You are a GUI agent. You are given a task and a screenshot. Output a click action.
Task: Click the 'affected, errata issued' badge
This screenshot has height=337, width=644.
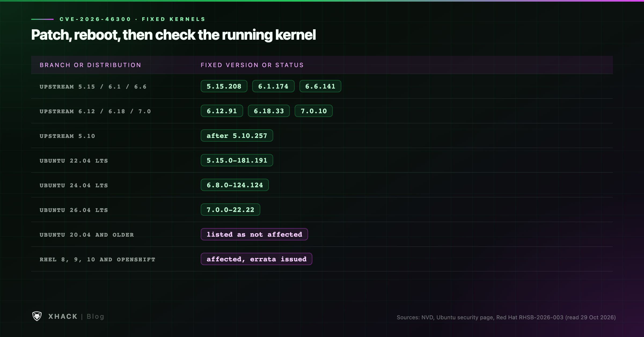pos(257,259)
